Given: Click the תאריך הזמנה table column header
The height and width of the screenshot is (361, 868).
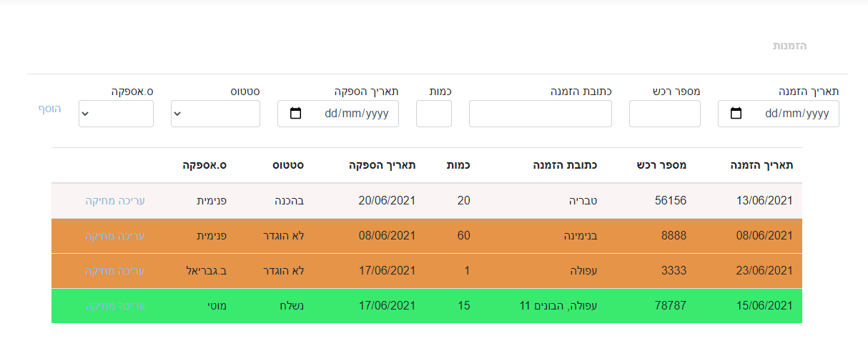Looking at the screenshot, I should point(761,165).
